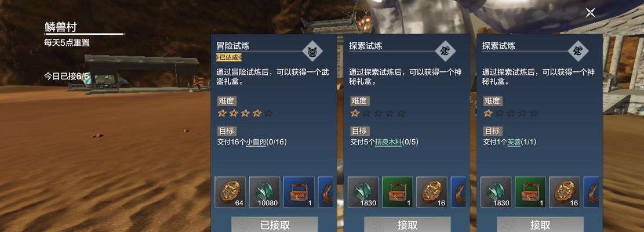Screen dimensions: 644x232
Task: Select the right card's 16 copper coin reward
Action: coord(565,192)
